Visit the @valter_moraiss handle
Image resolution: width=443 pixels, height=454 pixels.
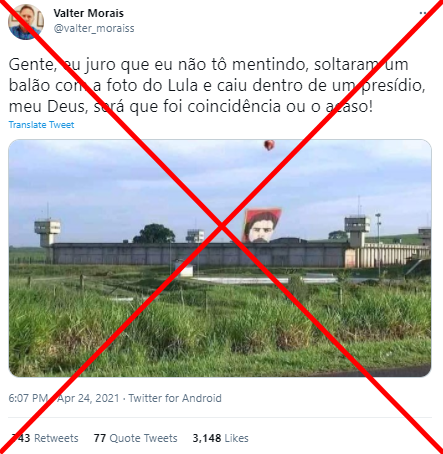[x=94, y=28]
